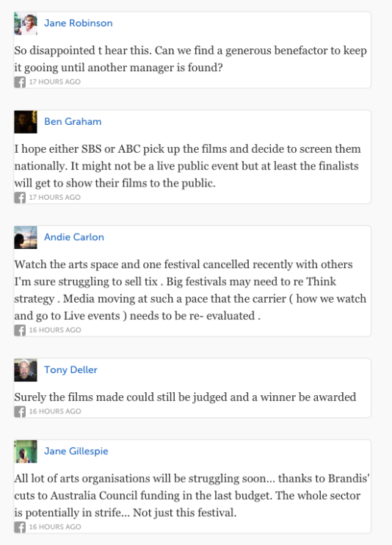Click '16 HOURS AGO' on Tony Deller's comment
The image size is (392, 545).
pyautogui.click(x=55, y=411)
